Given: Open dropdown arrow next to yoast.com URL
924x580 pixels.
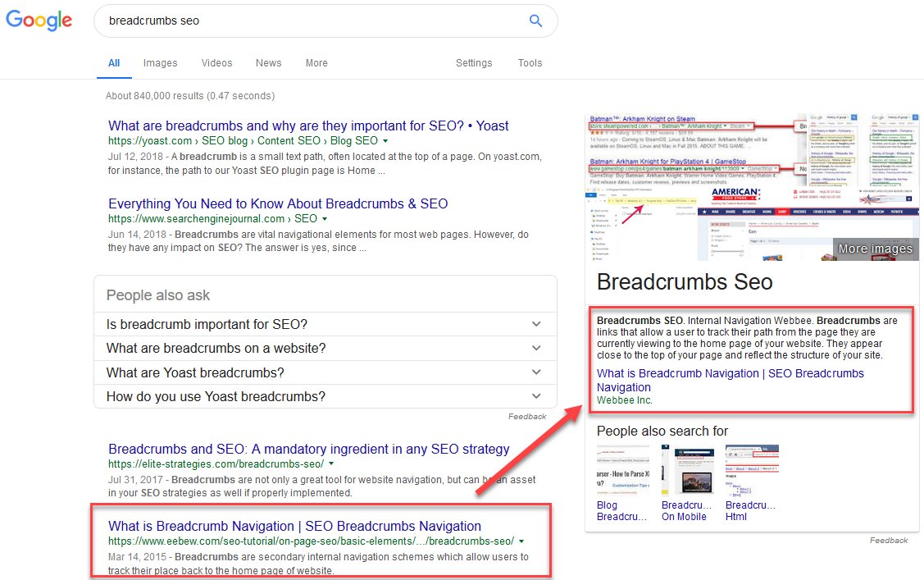Looking at the screenshot, I should [385, 141].
